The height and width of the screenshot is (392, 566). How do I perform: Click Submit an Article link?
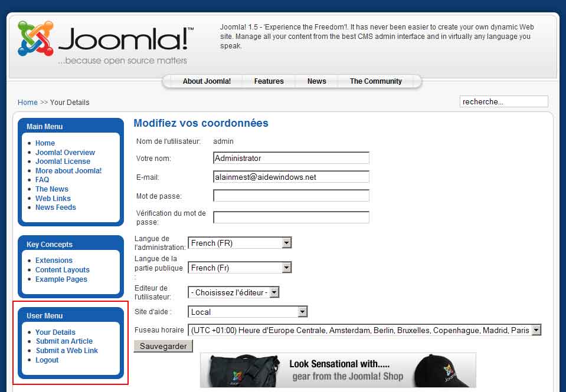tap(64, 341)
